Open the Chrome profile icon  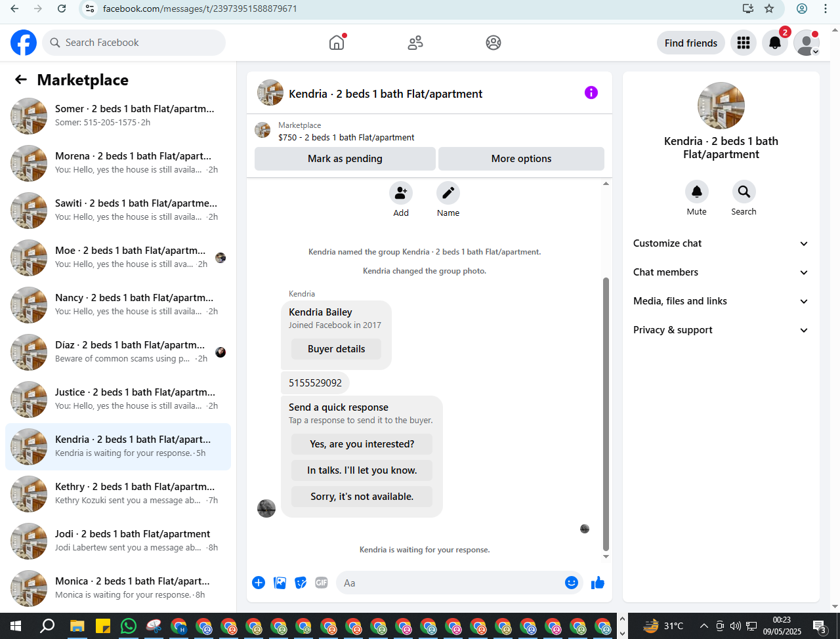[802, 9]
